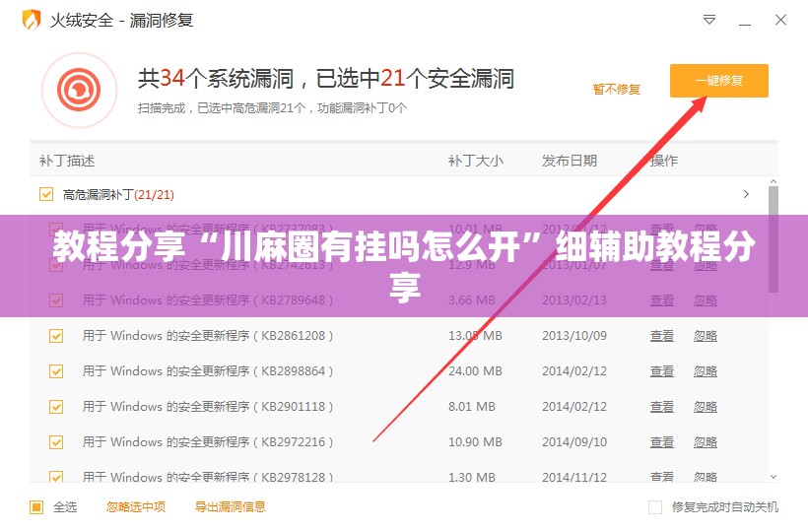Select the KB2898864 security update row text
808x532 pixels.
click(x=208, y=371)
